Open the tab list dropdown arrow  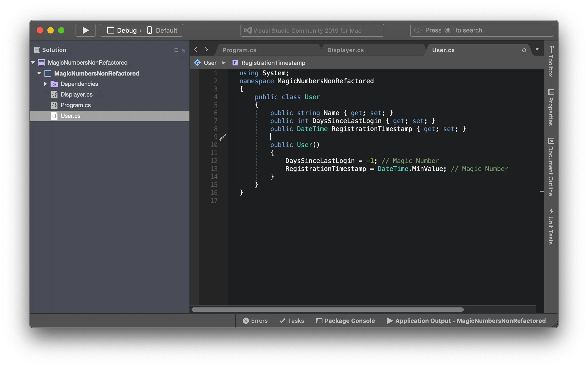tap(537, 49)
